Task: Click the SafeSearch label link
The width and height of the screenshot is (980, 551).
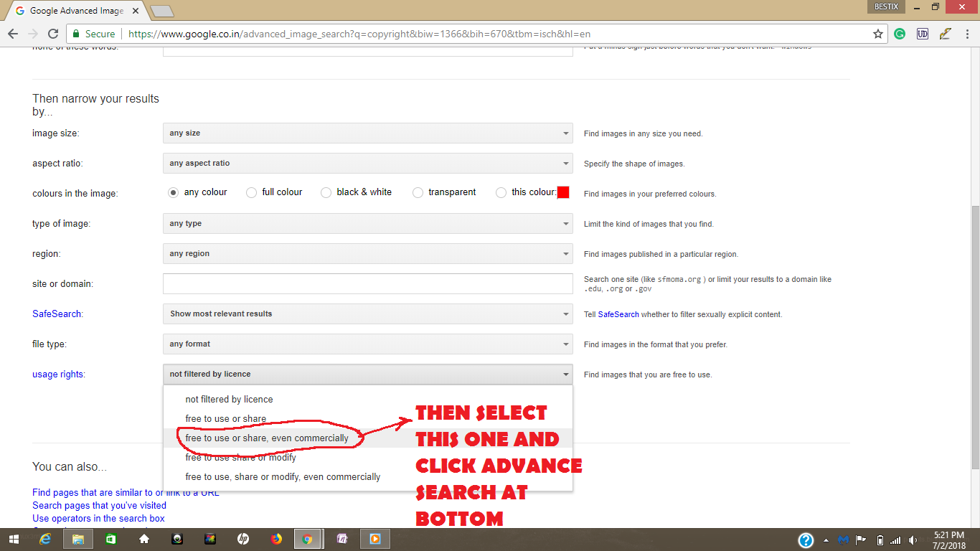Action: click(57, 314)
